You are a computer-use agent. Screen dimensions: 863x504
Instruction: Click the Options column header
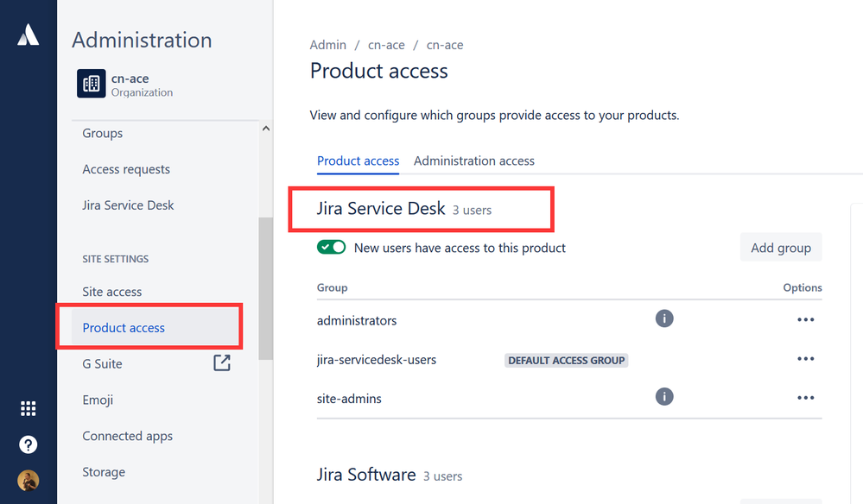803,287
